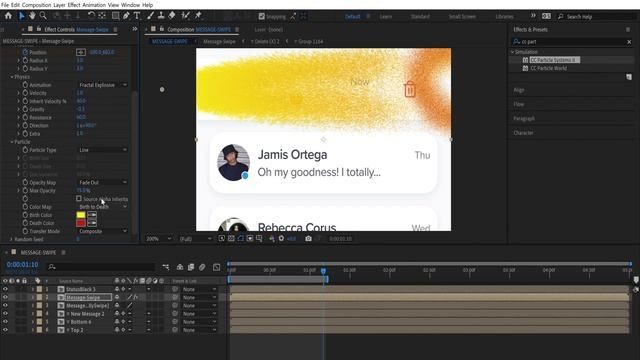The width and height of the screenshot is (640, 360).
Task: Click the Position point picker crosshair button
Action: click(81, 52)
